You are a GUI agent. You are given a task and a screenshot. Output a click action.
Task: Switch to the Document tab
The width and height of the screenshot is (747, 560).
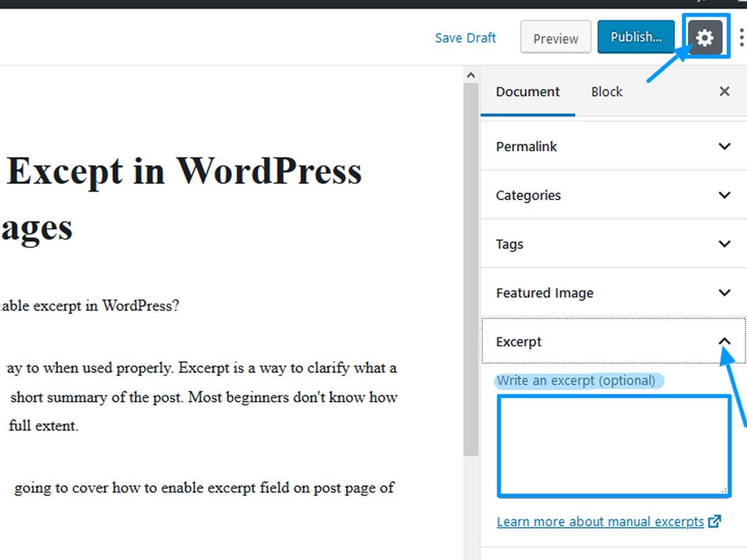point(528,91)
